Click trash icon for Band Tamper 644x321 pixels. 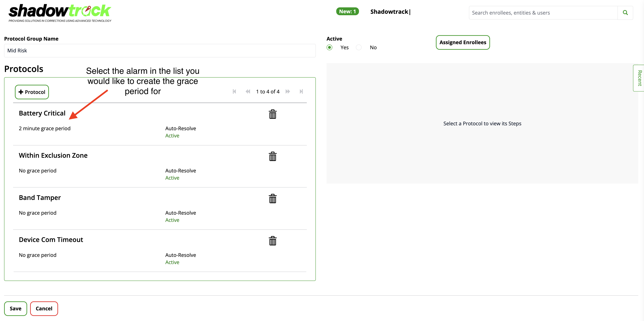click(272, 199)
